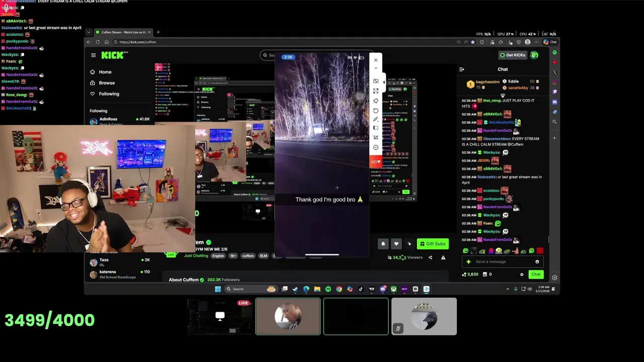
Task: Open Steam from the taskbar
Action: (295, 289)
